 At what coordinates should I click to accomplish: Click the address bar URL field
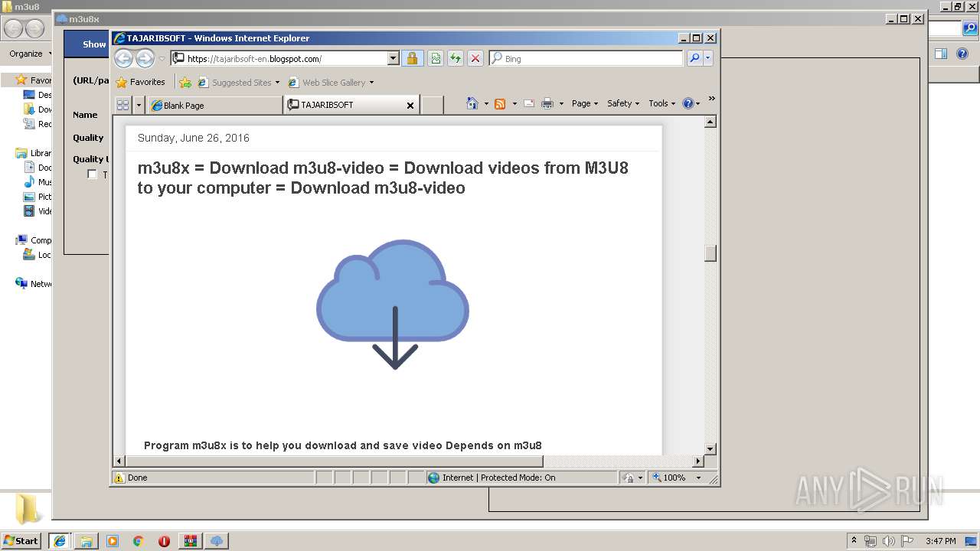pos(279,58)
